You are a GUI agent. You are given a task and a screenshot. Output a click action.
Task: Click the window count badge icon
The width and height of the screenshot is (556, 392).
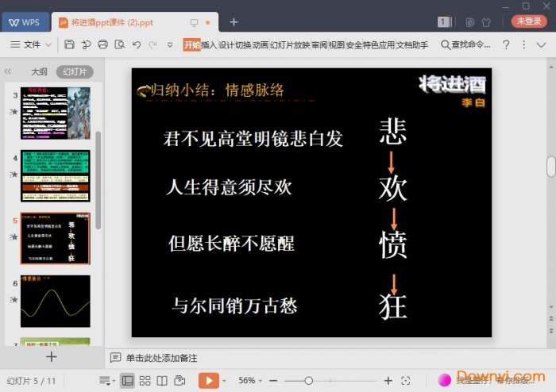(444, 22)
